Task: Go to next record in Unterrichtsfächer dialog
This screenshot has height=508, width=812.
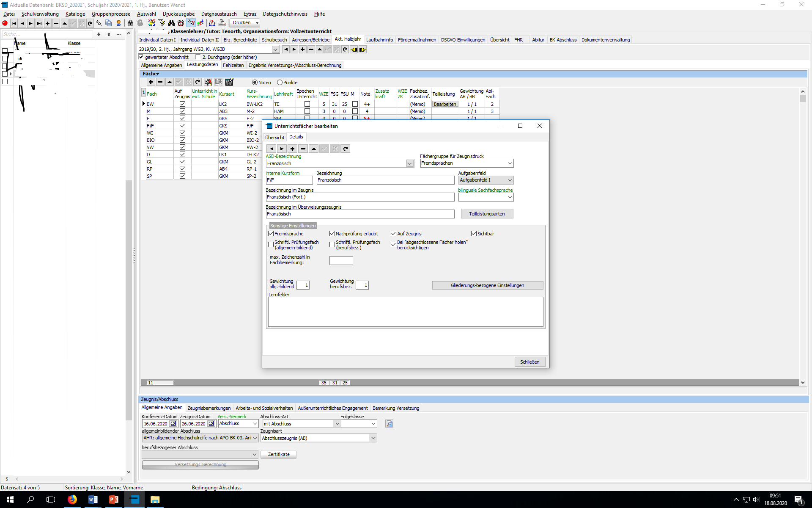Action: (282, 149)
